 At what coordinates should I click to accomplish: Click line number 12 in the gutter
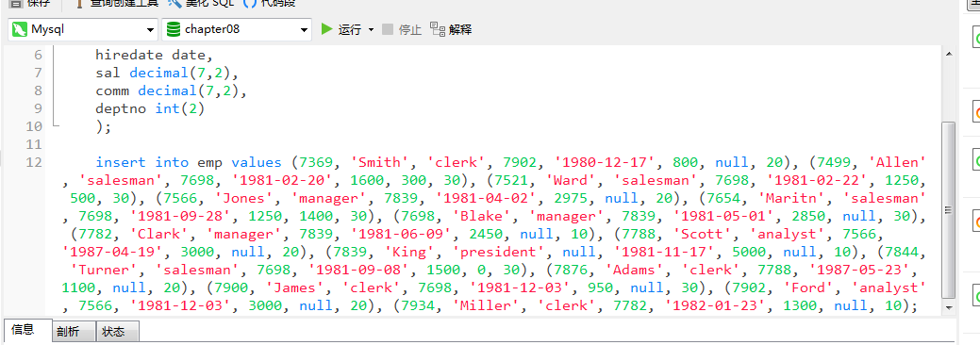34,162
